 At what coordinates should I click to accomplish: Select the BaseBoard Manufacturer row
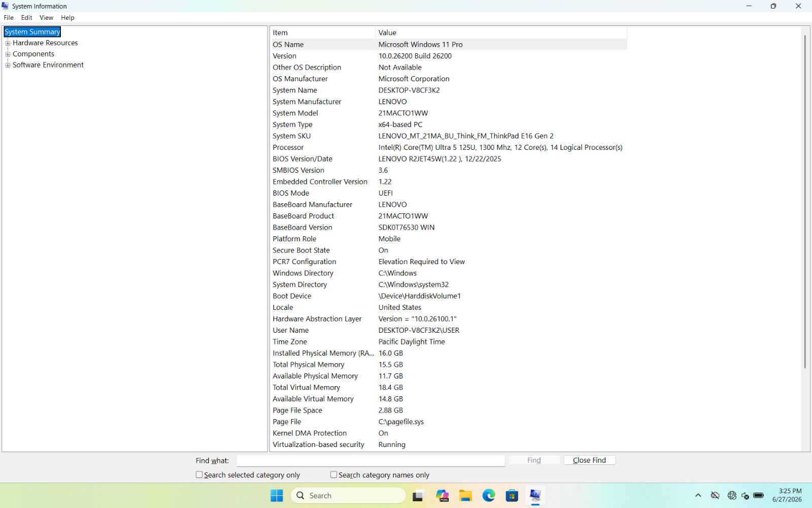pos(449,205)
